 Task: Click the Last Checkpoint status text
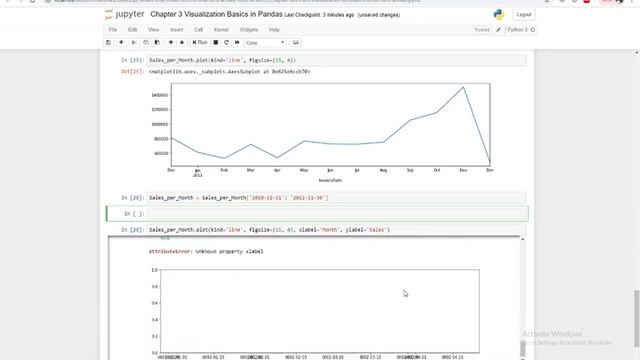coord(319,15)
